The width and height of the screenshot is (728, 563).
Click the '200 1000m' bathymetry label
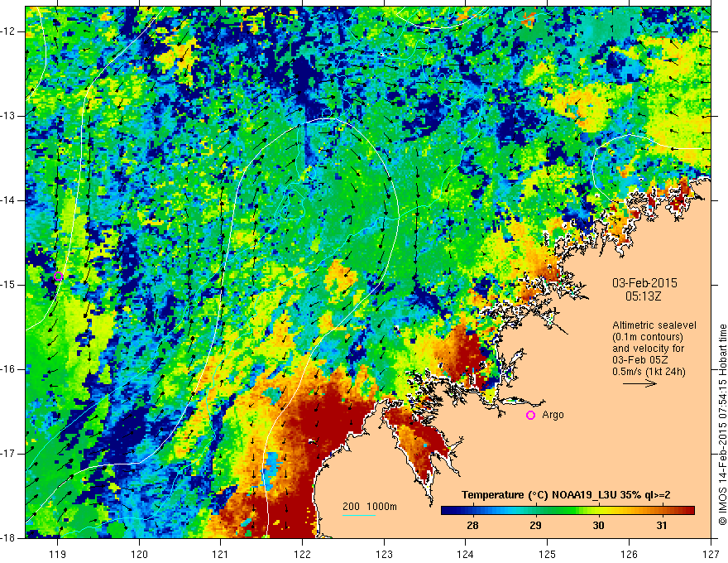pos(370,507)
